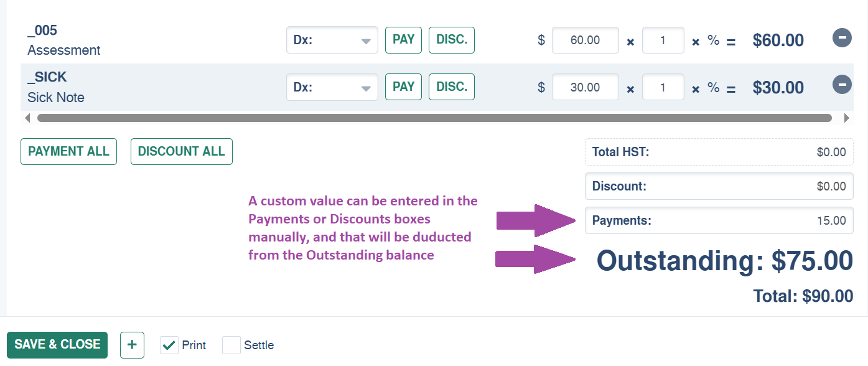The image size is (868, 366).
Task: Apply DISC. to the Assessment item
Action: [x=452, y=40]
